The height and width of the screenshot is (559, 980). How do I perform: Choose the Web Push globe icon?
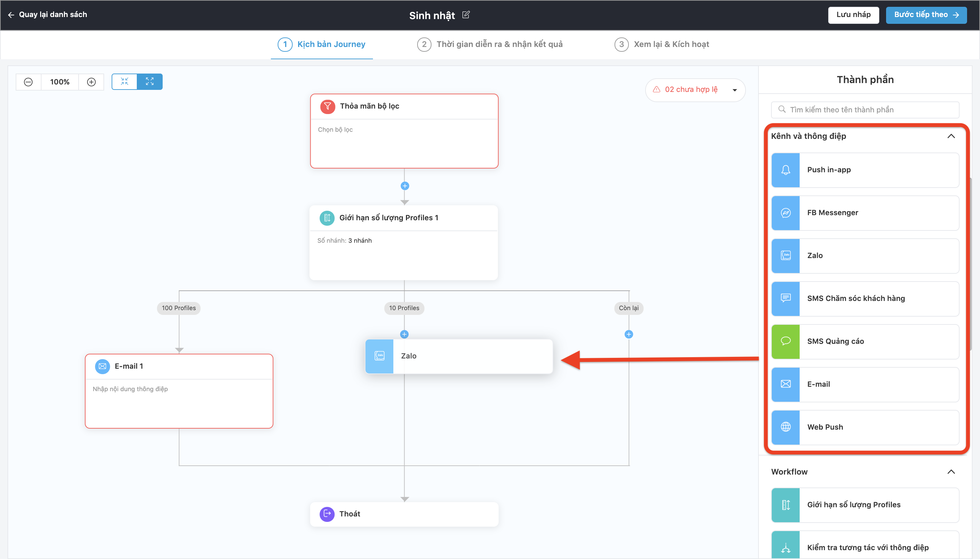pyautogui.click(x=785, y=427)
